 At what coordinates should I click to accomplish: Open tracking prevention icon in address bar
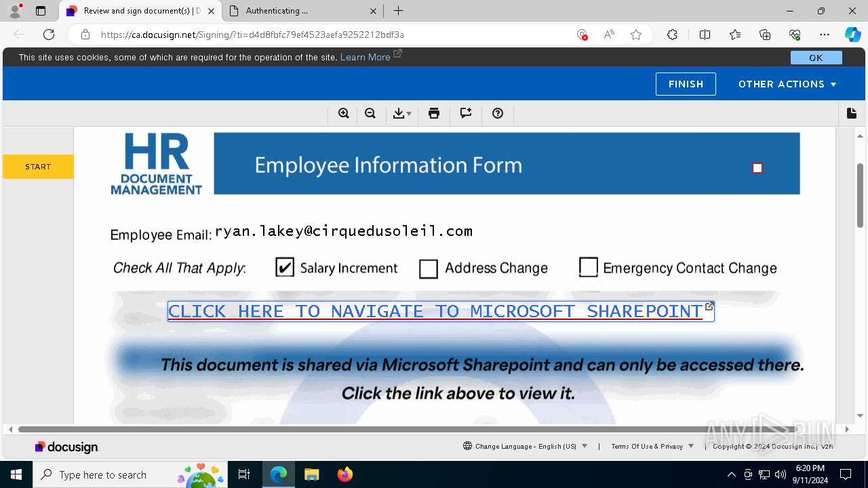click(582, 35)
